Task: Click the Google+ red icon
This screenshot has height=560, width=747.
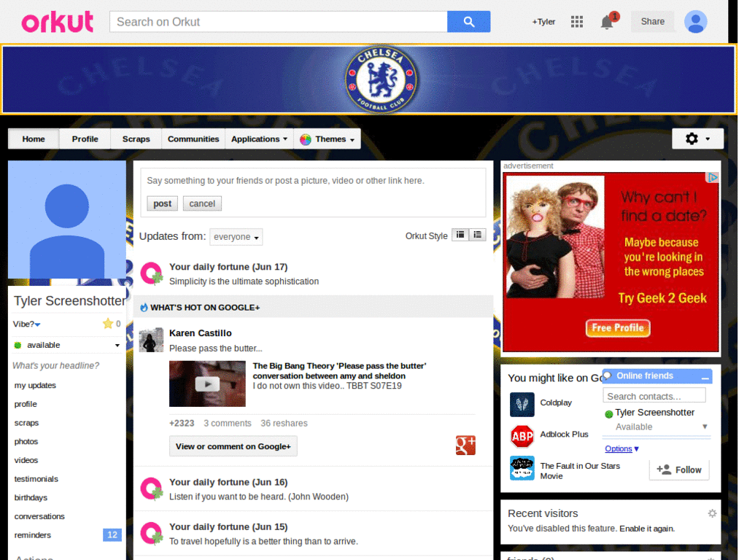Action: coord(465,446)
